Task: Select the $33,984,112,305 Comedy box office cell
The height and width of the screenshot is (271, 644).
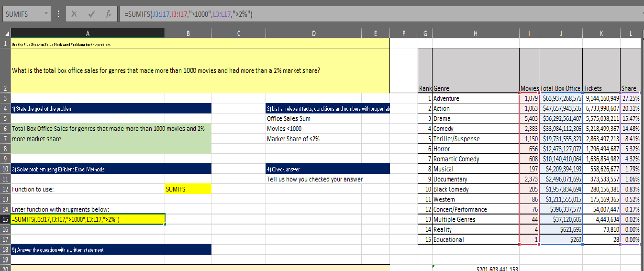Action: coord(562,129)
